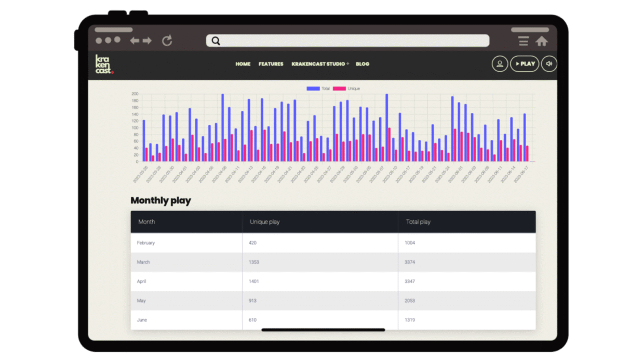Open the HOME nav item

point(243,64)
